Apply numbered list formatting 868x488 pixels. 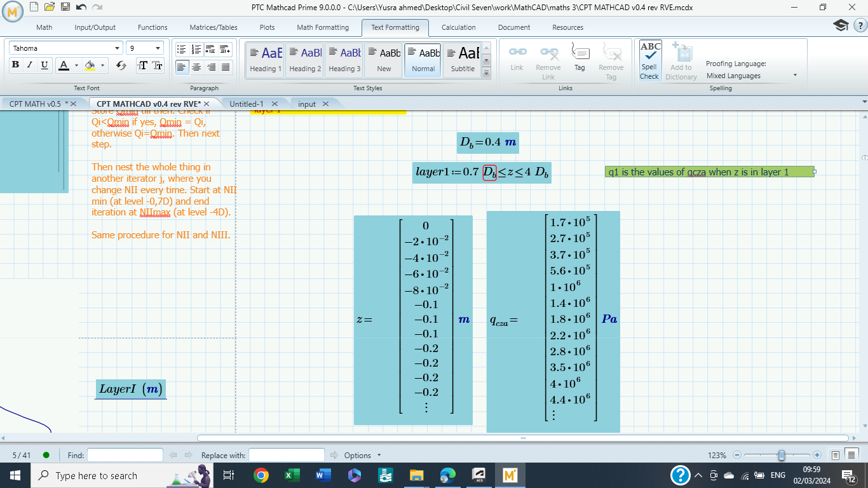point(197,49)
